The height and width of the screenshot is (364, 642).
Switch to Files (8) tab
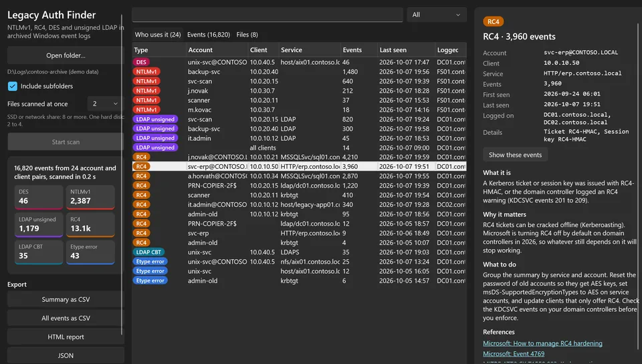pos(247,35)
